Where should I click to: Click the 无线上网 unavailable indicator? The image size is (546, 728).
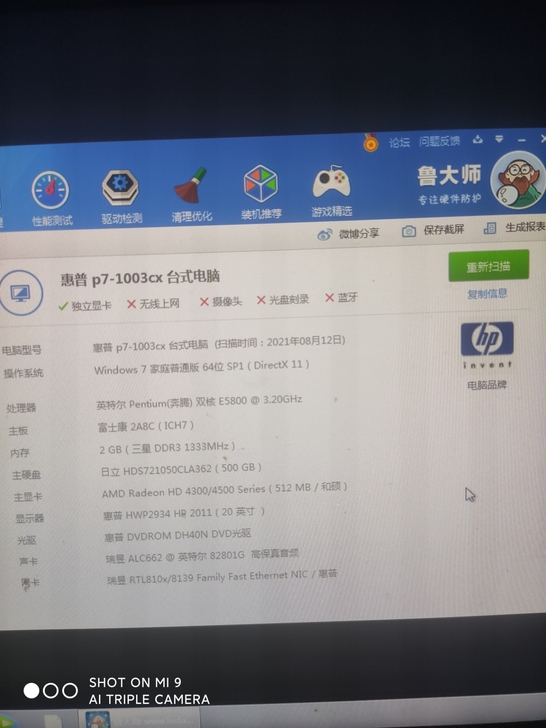coord(153,304)
